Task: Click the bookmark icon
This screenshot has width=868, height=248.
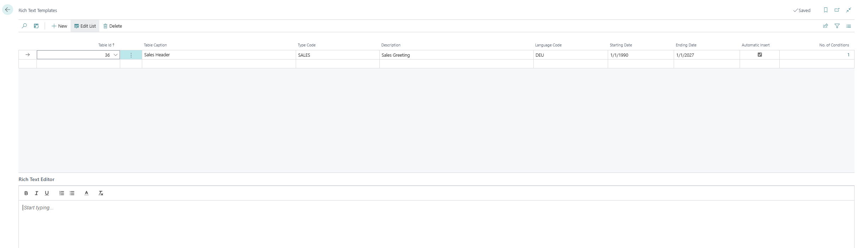Action: [825, 10]
